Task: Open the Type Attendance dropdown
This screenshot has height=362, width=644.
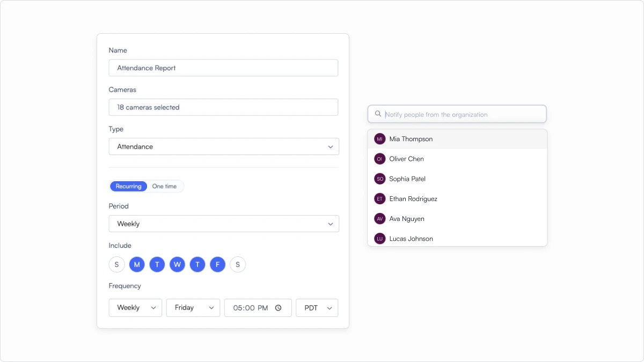Action: click(224, 146)
